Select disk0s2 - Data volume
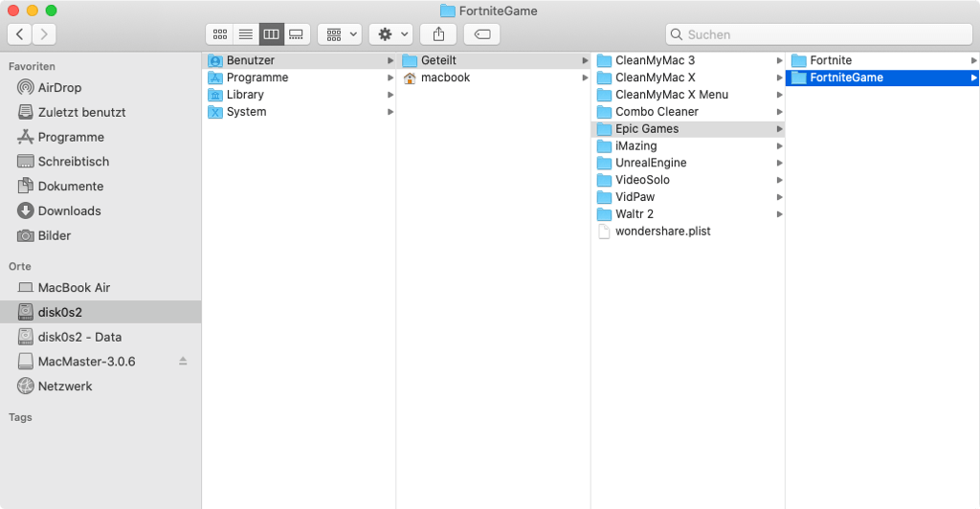The width and height of the screenshot is (980, 509). [x=100, y=337]
